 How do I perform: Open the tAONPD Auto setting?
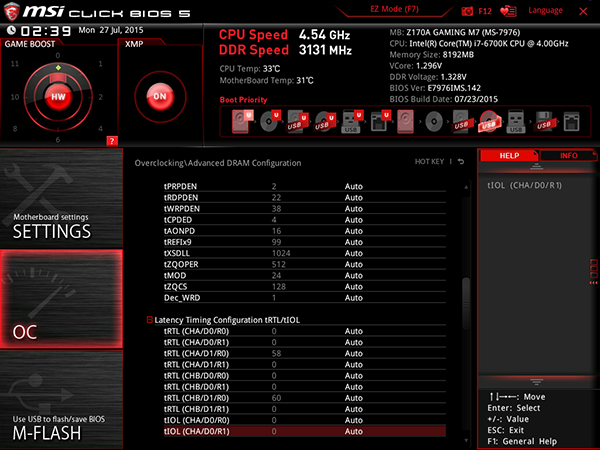354,231
